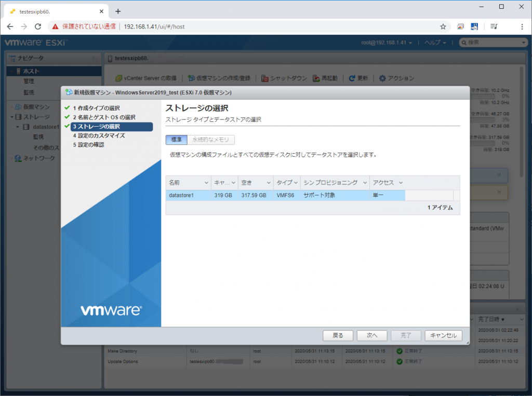
Task: Select 管理 under ホスト
Action: 29,81
